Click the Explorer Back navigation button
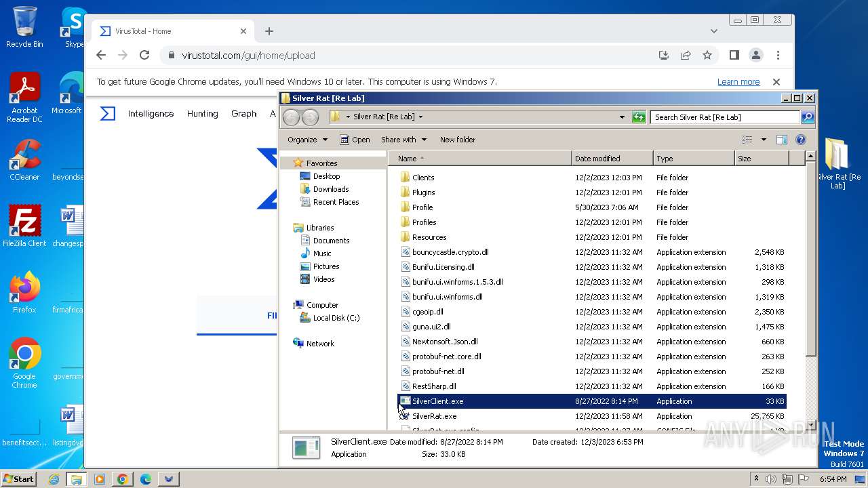The width and height of the screenshot is (868, 488). point(291,117)
